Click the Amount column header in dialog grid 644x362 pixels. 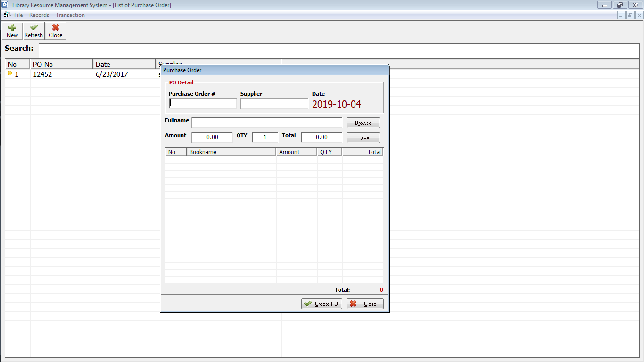[x=297, y=152]
